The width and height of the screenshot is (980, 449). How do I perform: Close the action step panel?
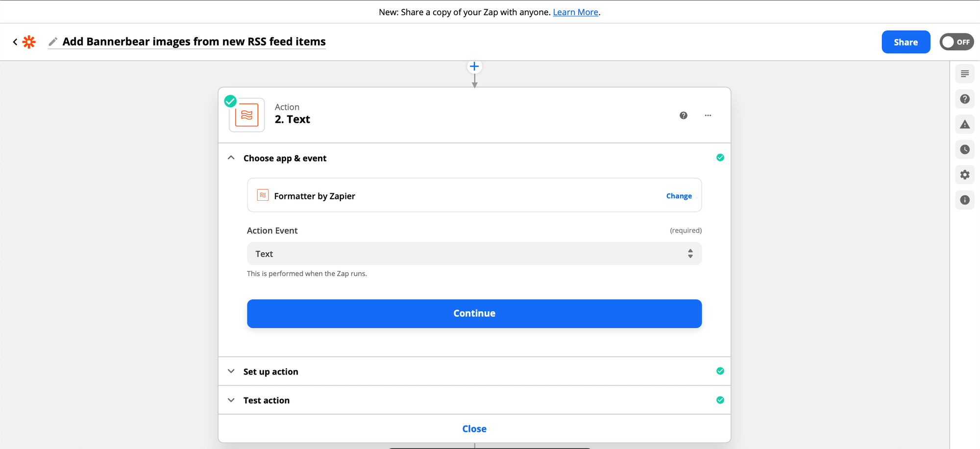474,429
